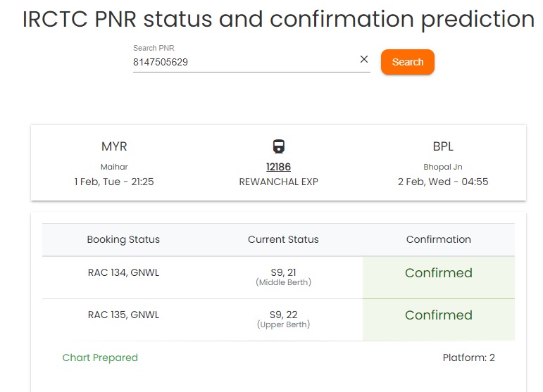This screenshot has width=543, height=392.
Task: Click the Chart Prepared status text
Action: 100,358
